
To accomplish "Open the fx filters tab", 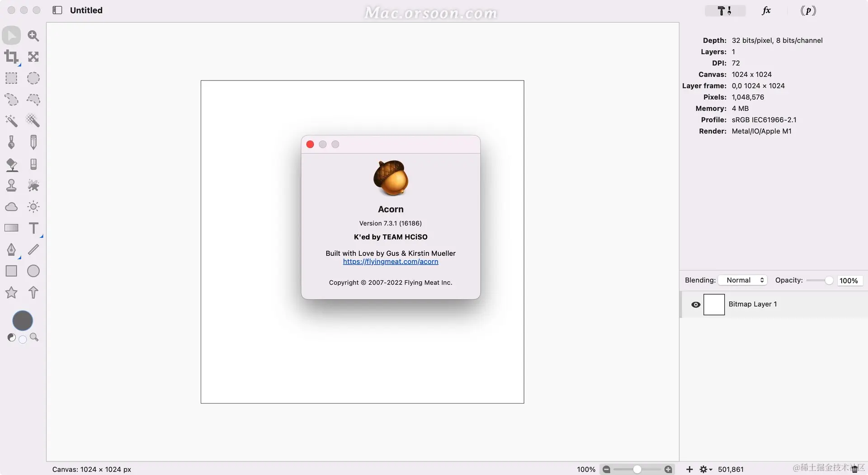I will (766, 10).
